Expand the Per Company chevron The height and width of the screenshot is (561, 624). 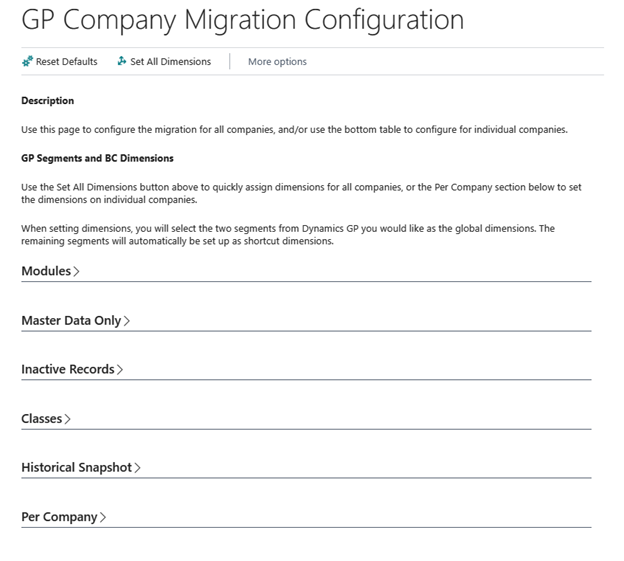pyautogui.click(x=103, y=518)
